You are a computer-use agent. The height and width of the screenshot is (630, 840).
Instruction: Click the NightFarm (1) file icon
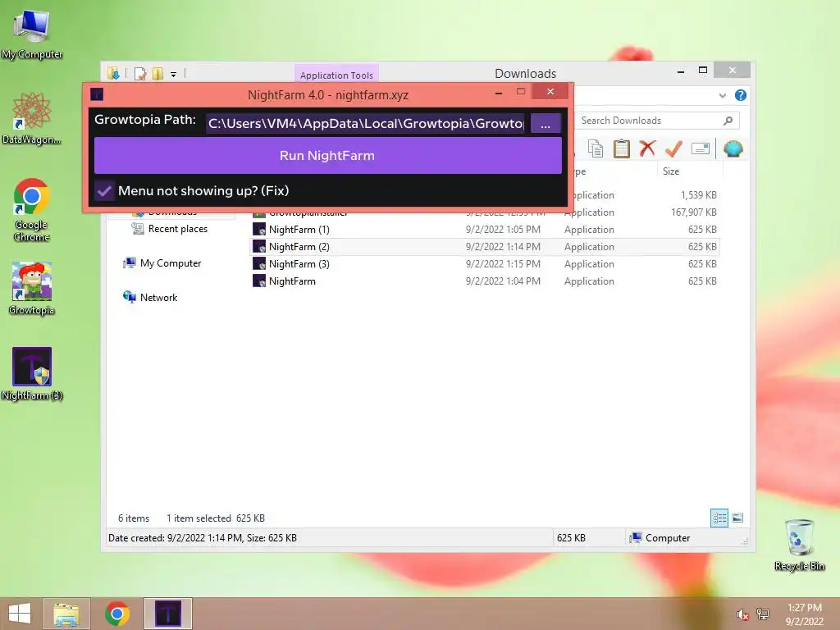point(259,230)
